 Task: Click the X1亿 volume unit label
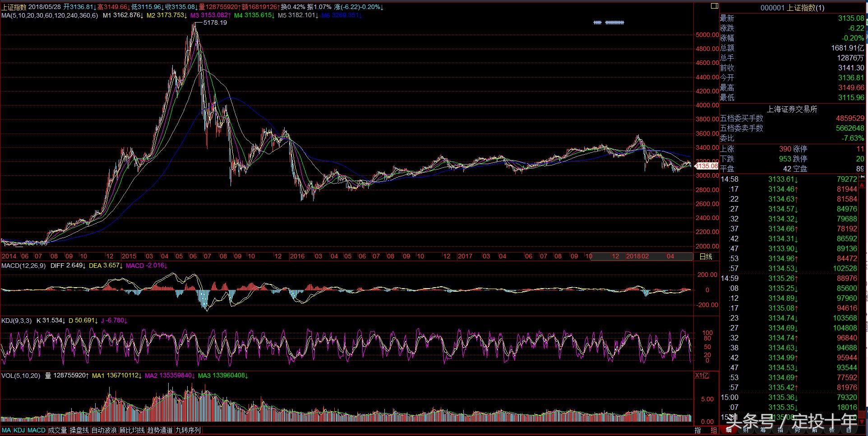[702, 376]
